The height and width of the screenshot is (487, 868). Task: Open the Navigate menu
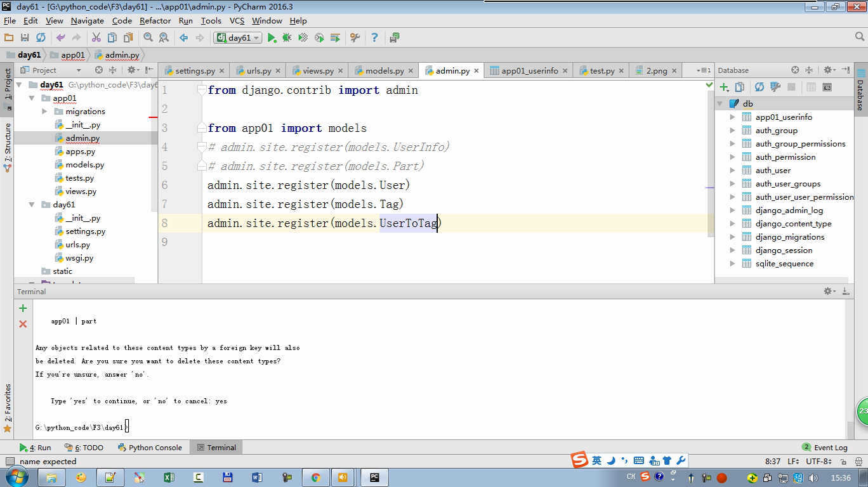[x=87, y=20]
